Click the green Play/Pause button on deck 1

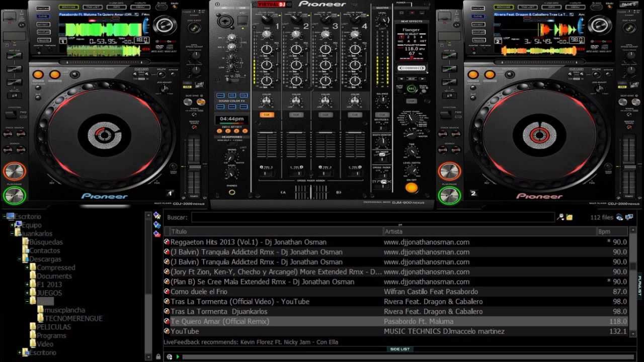click(x=14, y=195)
